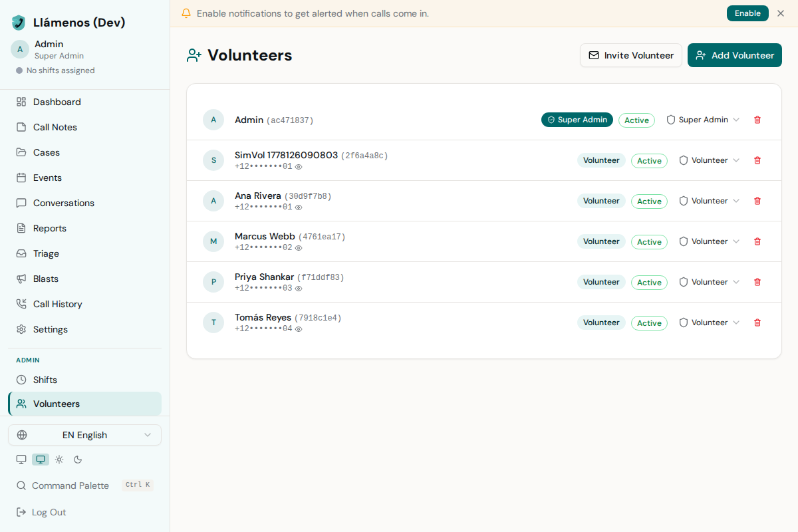Click the Enable notifications button

(x=747, y=13)
